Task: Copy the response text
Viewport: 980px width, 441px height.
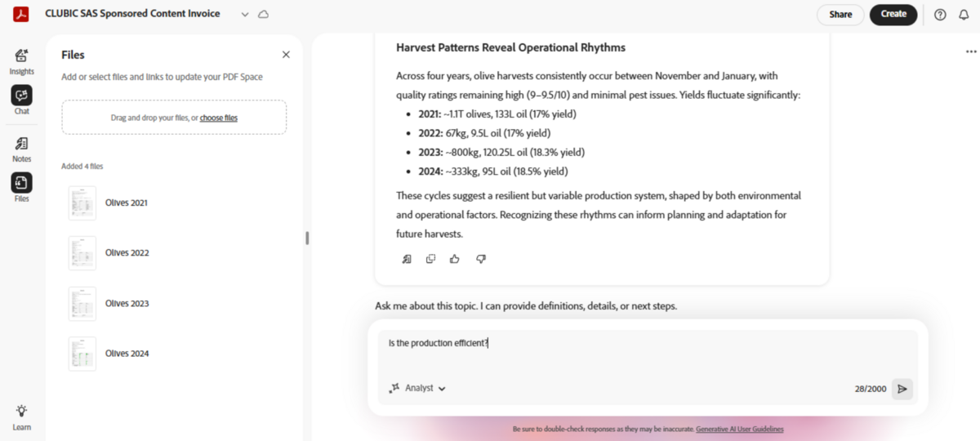Action: tap(430, 259)
